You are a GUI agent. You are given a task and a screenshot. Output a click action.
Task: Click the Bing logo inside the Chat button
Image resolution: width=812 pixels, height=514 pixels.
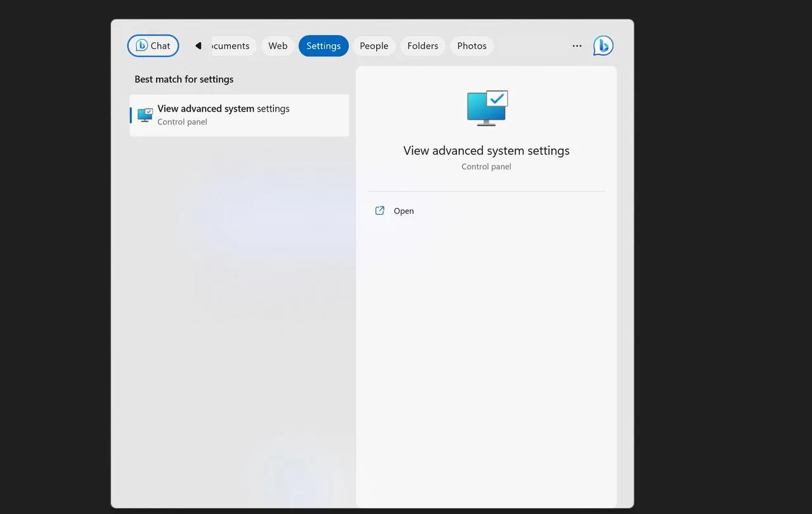point(141,46)
